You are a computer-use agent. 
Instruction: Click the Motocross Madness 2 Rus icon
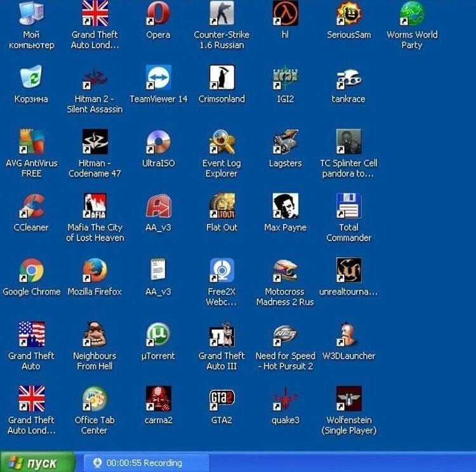(285, 270)
